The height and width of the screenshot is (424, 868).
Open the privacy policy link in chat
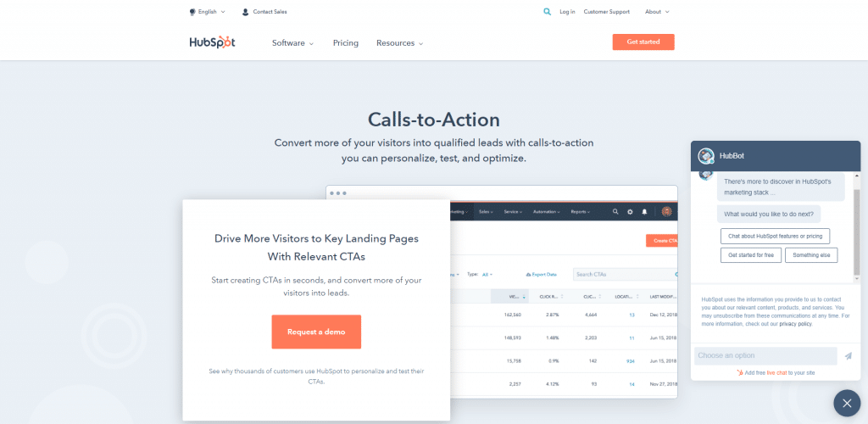(795, 324)
